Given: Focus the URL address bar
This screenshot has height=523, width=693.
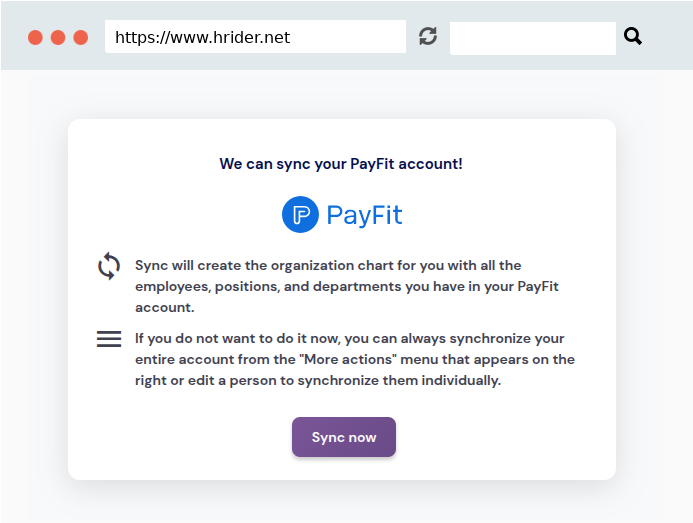Looking at the screenshot, I should pyautogui.click(x=255, y=36).
